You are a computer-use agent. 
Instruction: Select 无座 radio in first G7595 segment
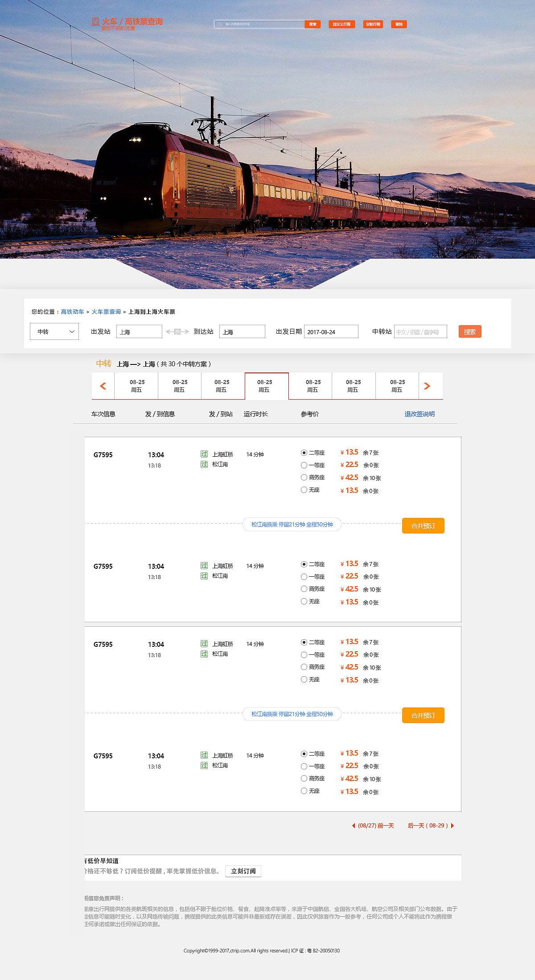pyautogui.click(x=304, y=490)
